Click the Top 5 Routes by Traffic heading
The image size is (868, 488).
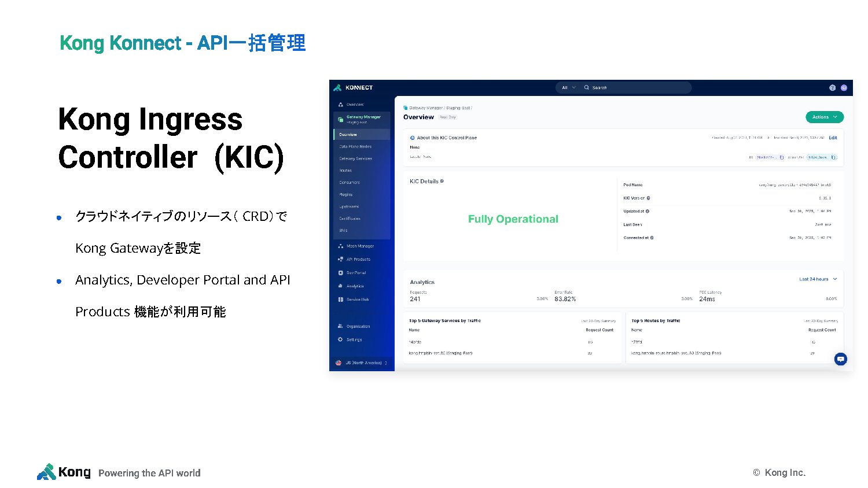[x=656, y=320]
